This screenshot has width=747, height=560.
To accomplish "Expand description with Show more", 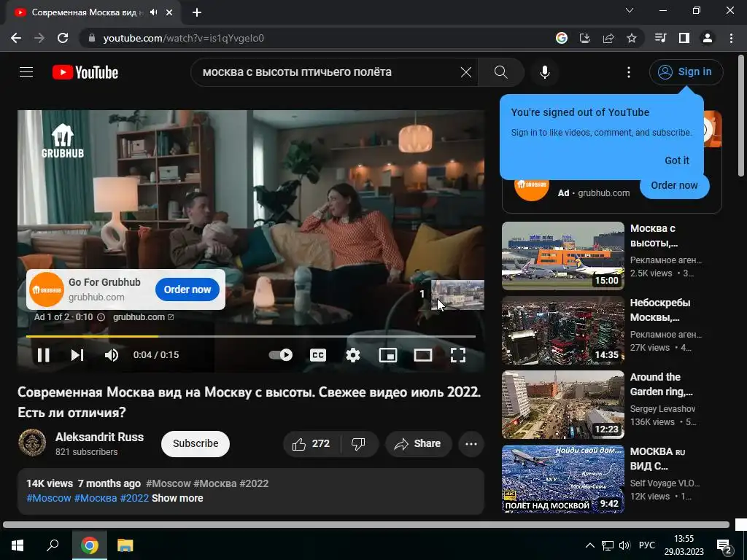I will [177, 498].
